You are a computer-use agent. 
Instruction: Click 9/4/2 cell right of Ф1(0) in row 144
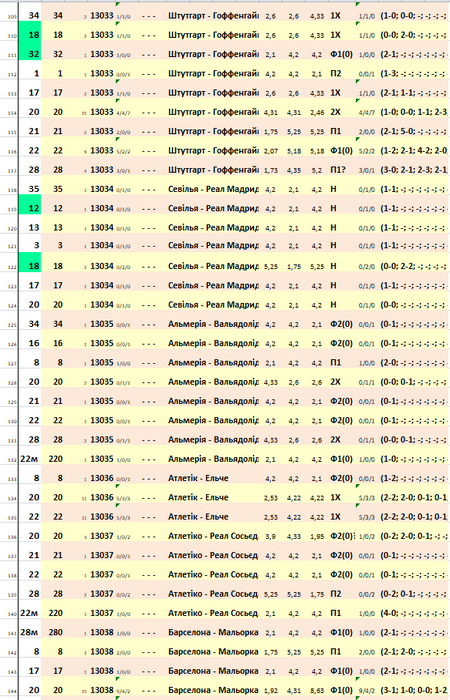point(367,691)
